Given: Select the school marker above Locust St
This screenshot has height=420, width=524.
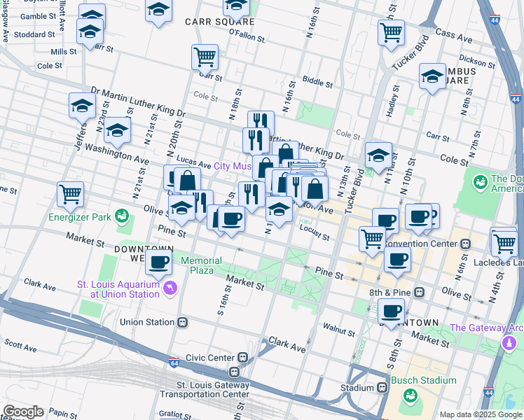Looking at the screenshot, I should click(x=279, y=210).
